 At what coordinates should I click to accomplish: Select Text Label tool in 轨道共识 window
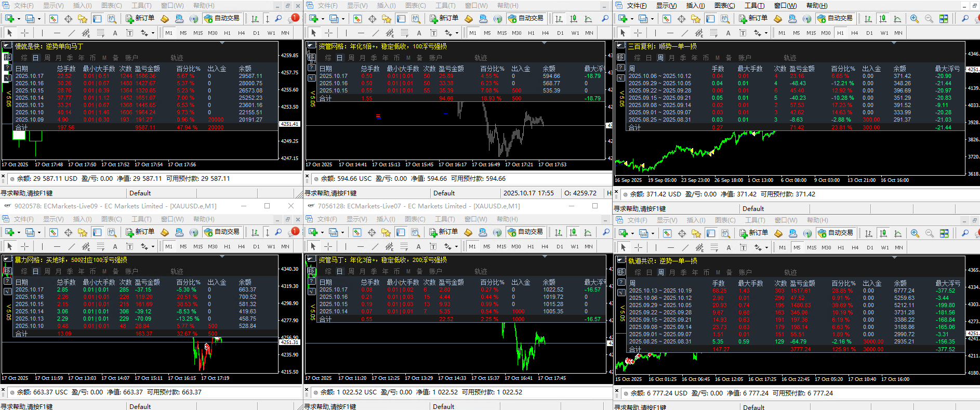point(743,247)
